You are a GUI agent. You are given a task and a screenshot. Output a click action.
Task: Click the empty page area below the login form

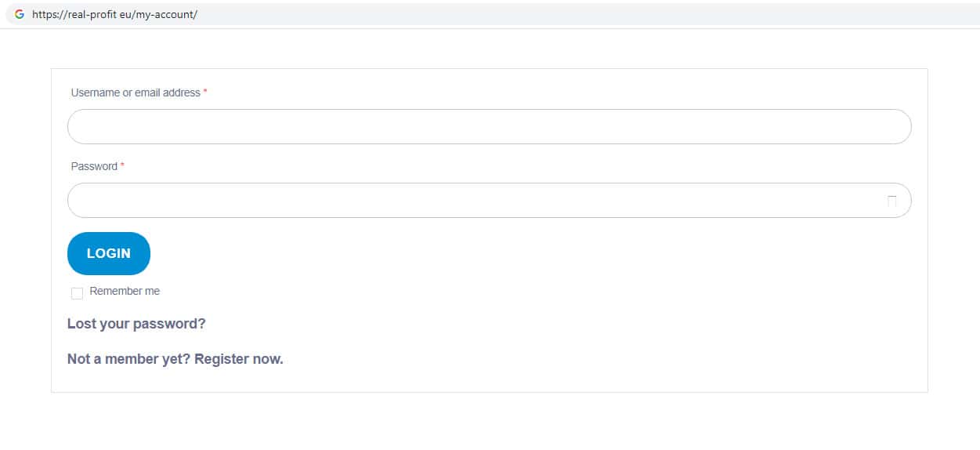(x=489, y=423)
